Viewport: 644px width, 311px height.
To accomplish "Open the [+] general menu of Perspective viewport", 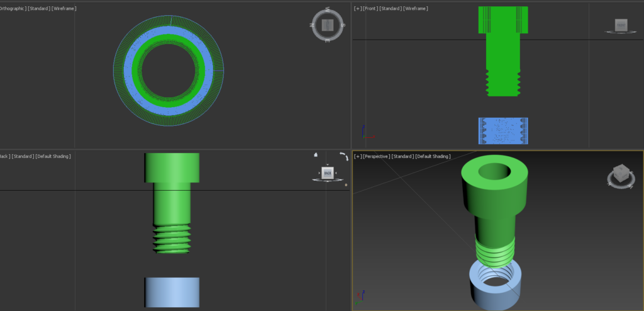I will pyautogui.click(x=358, y=156).
